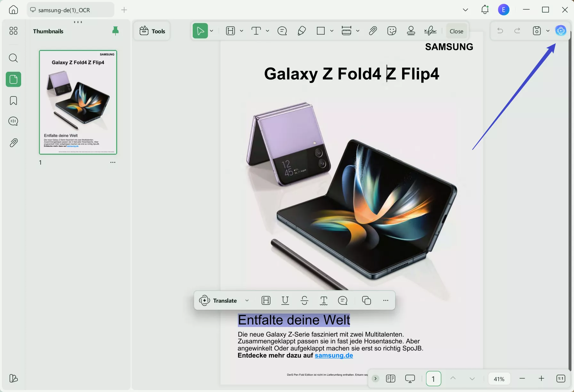
Task: Open the thumbnail more options menu
Action: [x=113, y=162]
